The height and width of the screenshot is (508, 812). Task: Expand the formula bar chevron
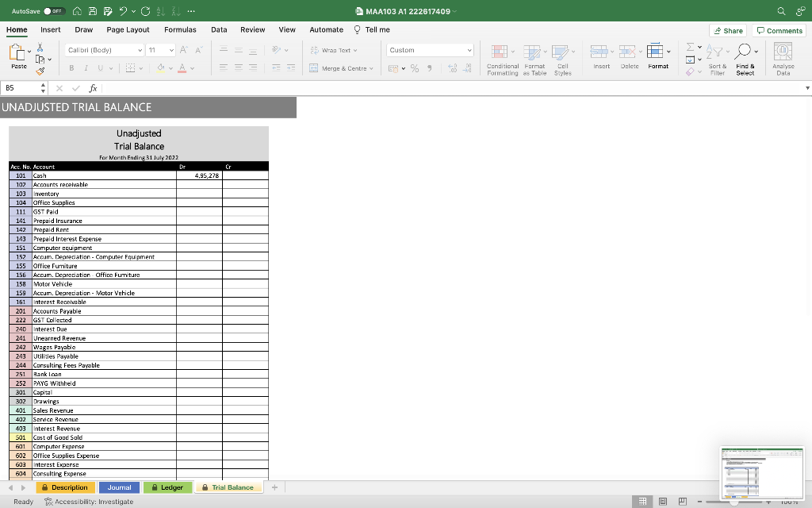pyautogui.click(x=807, y=88)
